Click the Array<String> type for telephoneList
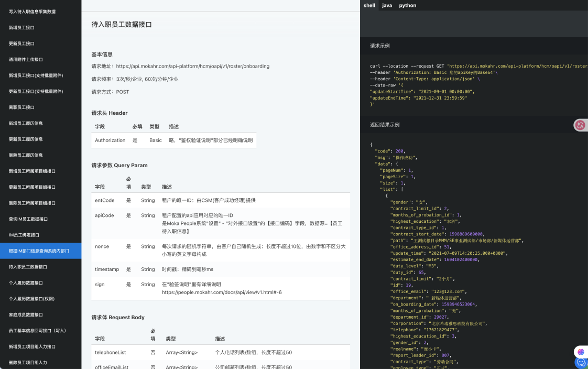The height and width of the screenshot is (369, 588). (182, 353)
